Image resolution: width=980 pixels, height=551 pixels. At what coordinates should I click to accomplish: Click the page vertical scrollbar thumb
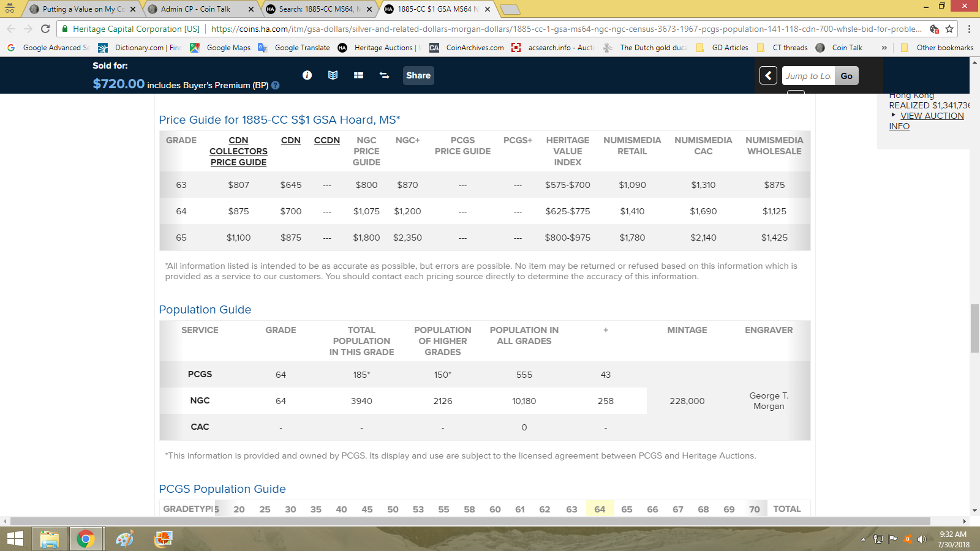[974, 328]
